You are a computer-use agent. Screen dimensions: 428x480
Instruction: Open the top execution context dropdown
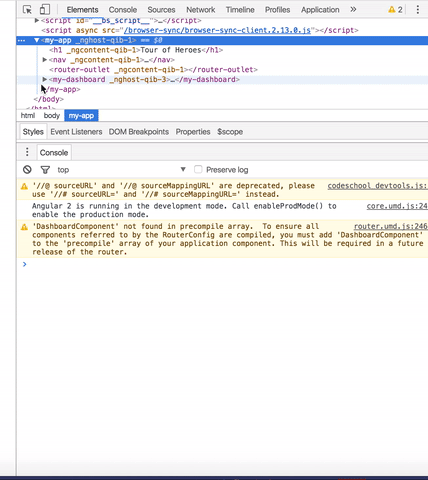[121, 170]
